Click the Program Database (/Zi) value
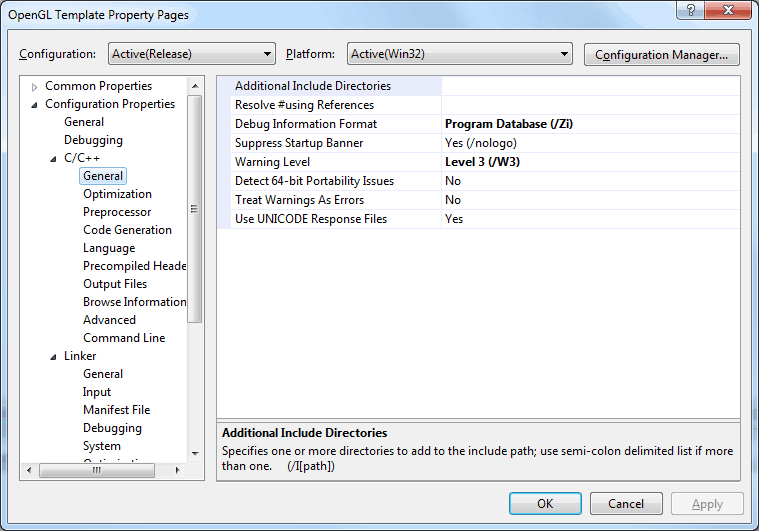Screen dimensions: 759x531 [591, 124]
